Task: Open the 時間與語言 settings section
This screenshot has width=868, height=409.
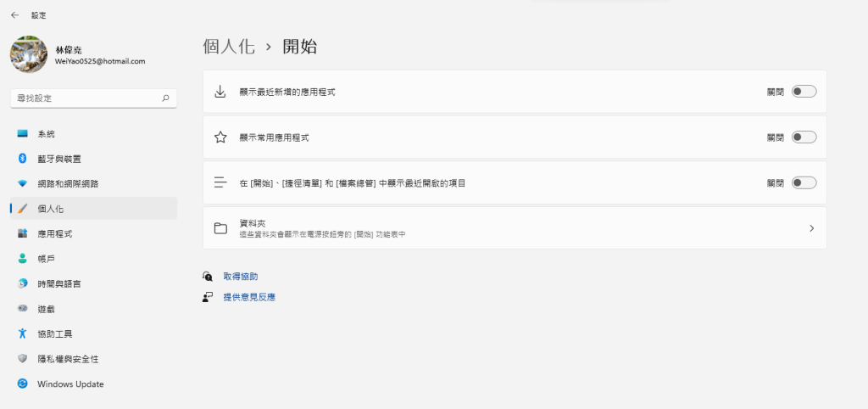Action: pyautogui.click(x=64, y=283)
